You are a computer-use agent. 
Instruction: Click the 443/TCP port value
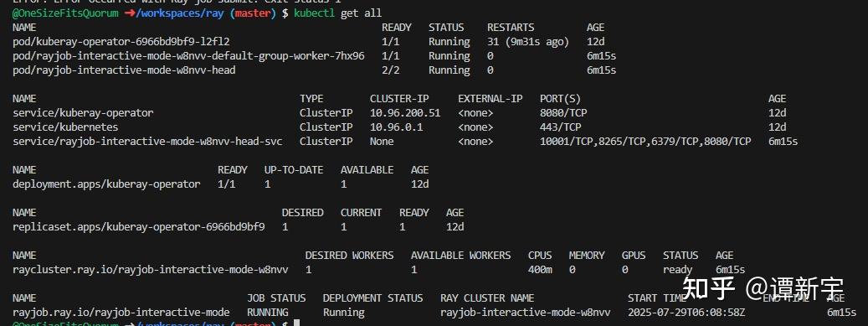pyautogui.click(x=560, y=127)
